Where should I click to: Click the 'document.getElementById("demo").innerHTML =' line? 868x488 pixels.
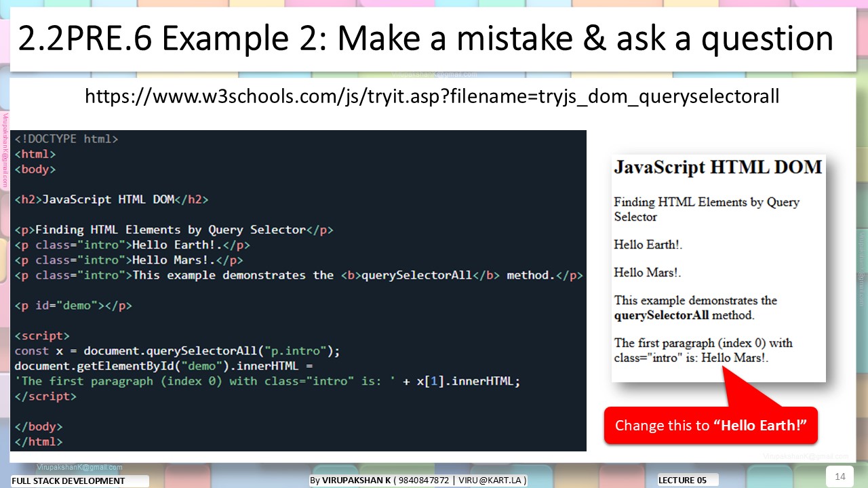tap(163, 366)
